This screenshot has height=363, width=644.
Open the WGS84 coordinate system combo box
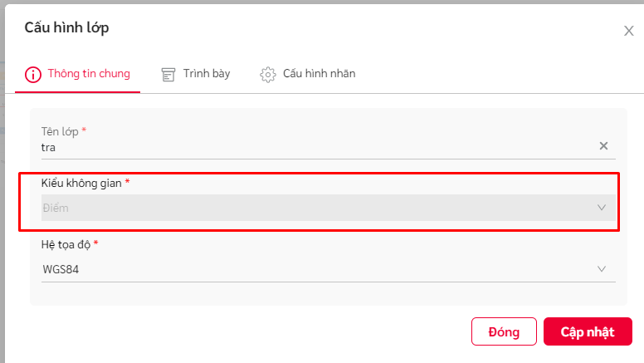point(328,269)
